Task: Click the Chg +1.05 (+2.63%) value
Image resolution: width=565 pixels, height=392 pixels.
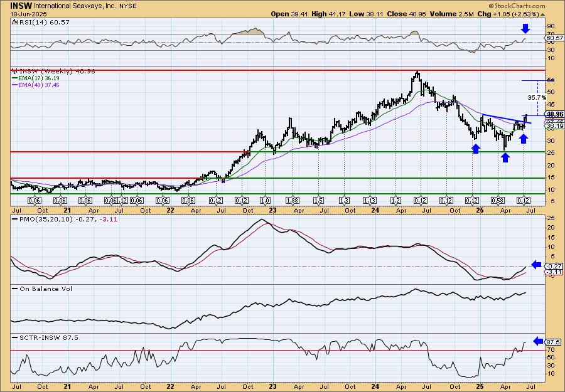Action: click(x=508, y=14)
